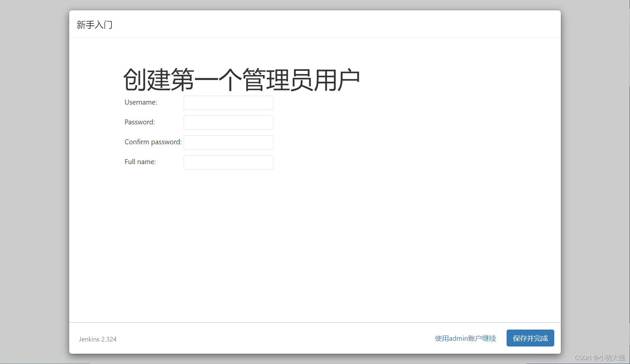The width and height of the screenshot is (630, 364).
Task: Continue as admin via the footer link
Action: click(465, 338)
